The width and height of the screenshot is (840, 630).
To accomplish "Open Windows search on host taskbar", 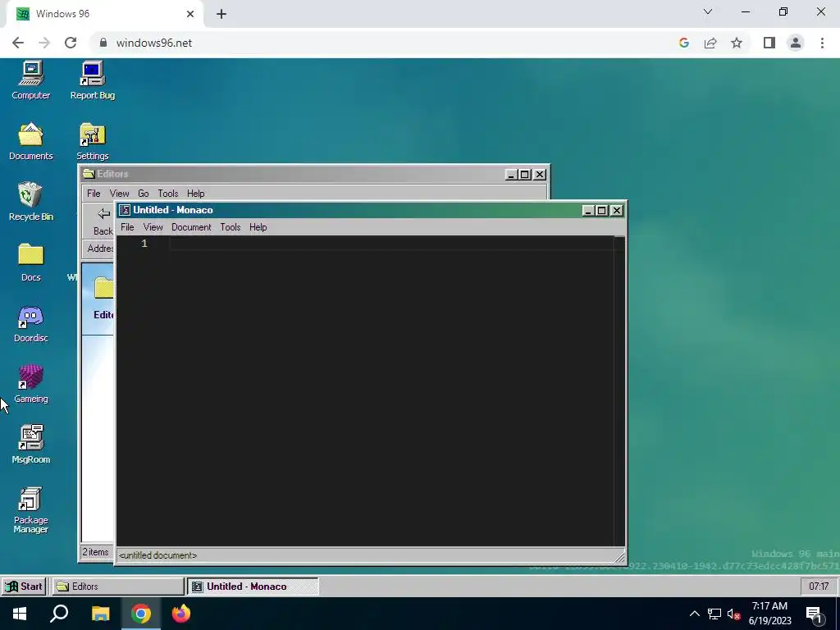I will point(59,614).
